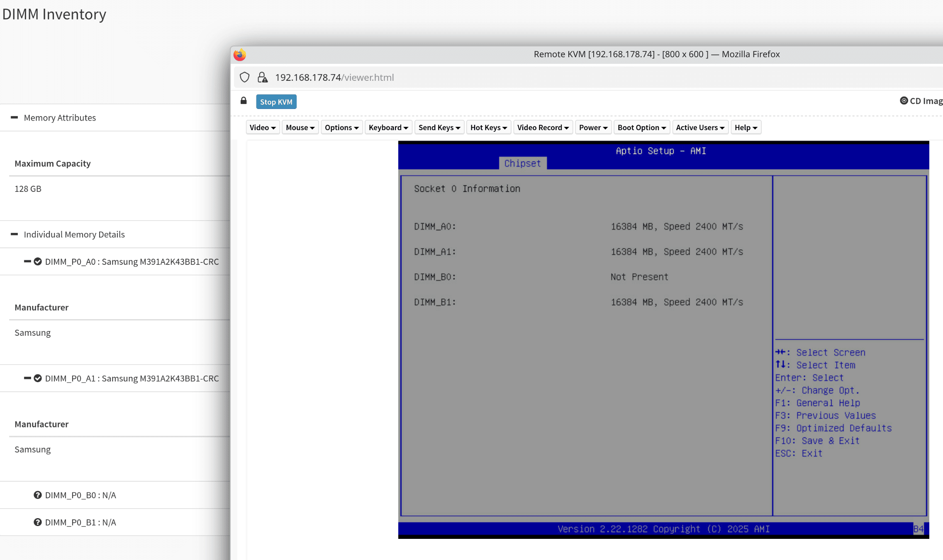Click the 128 GB maximum capacity value
Viewport: 943px width, 560px height.
pyautogui.click(x=28, y=189)
